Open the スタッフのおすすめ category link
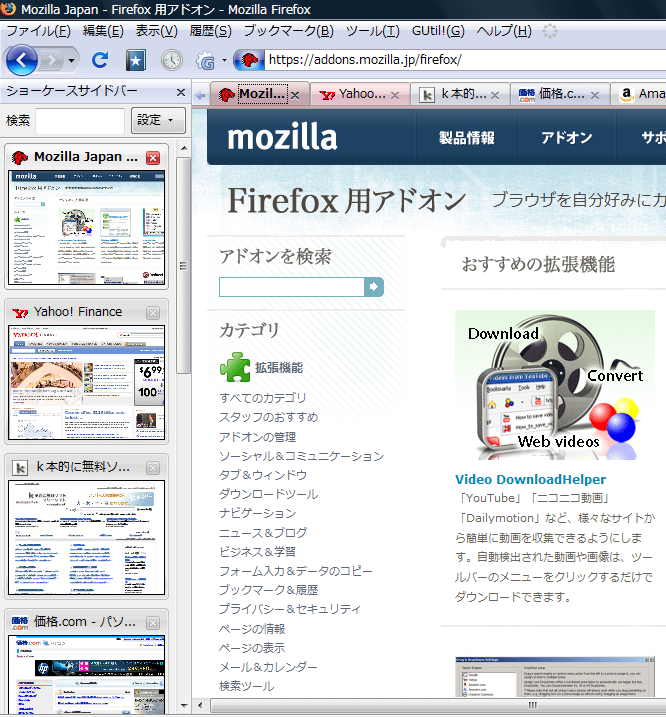The image size is (666, 717). click(269, 417)
